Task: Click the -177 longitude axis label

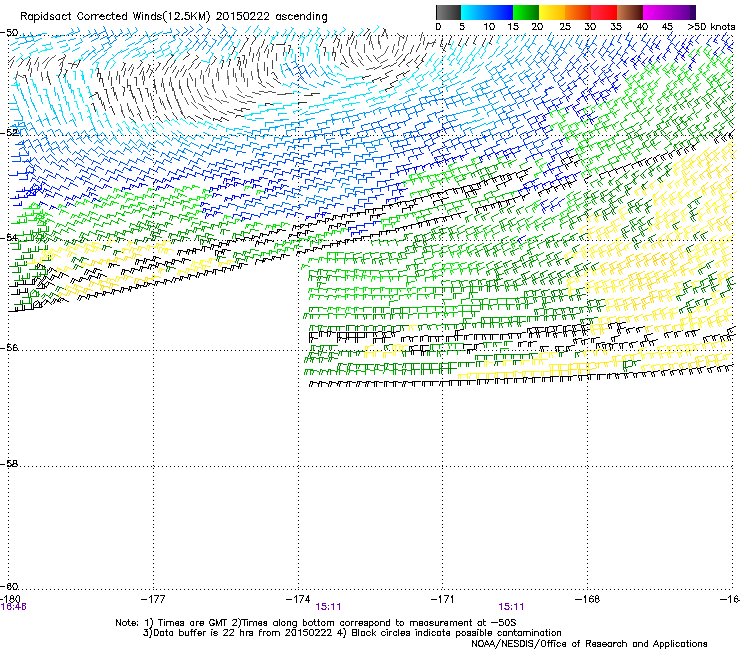Action: click(153, 599)
